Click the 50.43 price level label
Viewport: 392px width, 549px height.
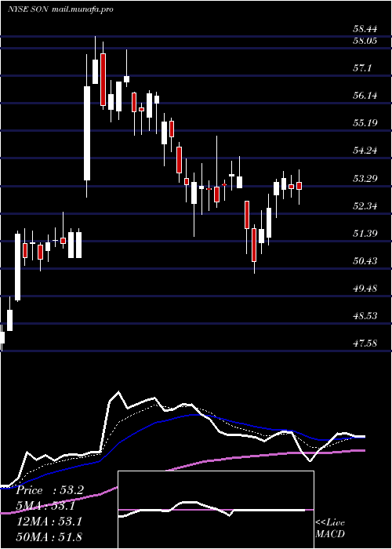tap(365, 261)
